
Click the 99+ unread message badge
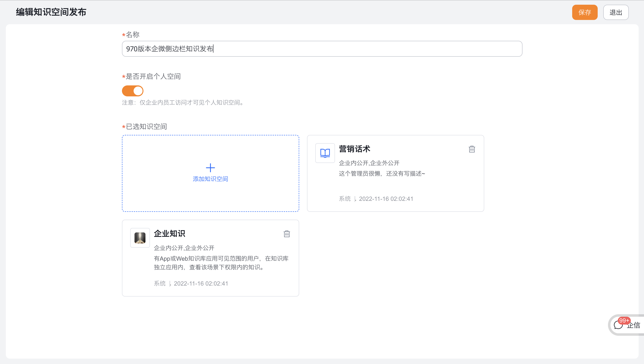tap(624, 321)
